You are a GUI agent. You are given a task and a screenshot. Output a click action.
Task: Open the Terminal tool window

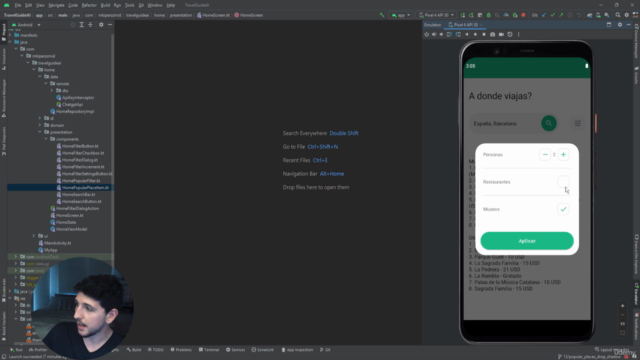(x=209, y=350)
